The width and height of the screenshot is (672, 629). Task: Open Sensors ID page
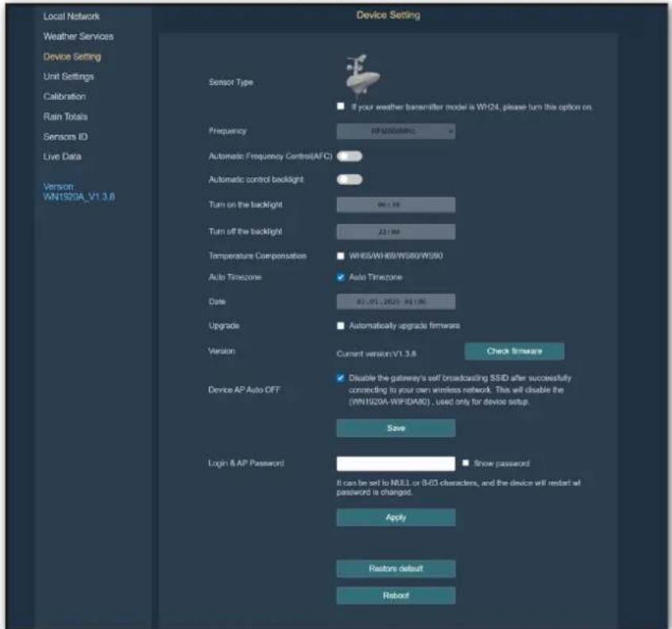(x=65, y=137)
